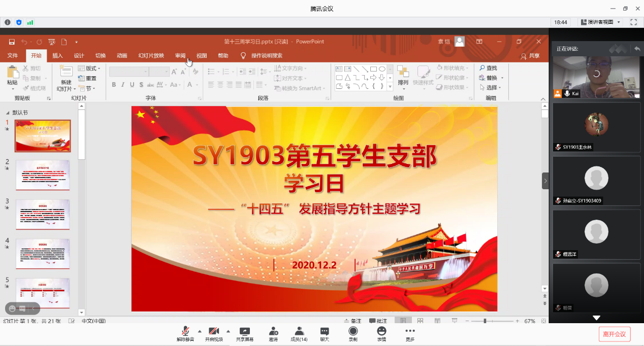Image resolution: width=644 pixels, height=346 pixels.
Task: Open the 更多 more options menu
Action: tap(410, 333)
